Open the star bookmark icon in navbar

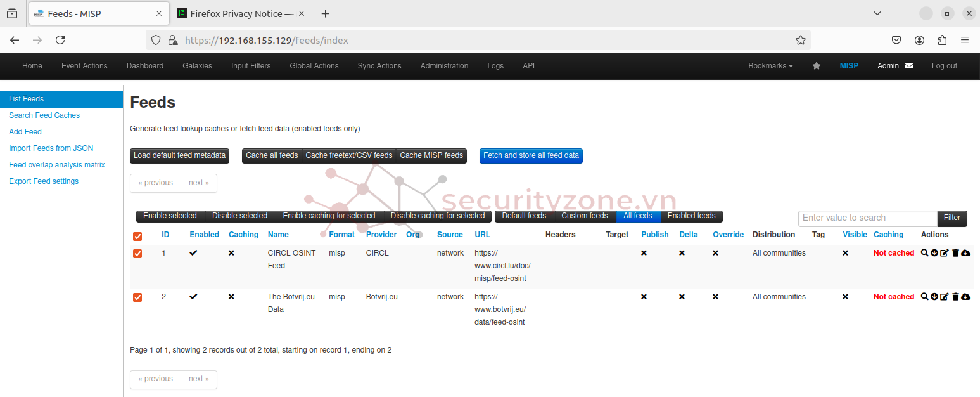click(817, 66)
